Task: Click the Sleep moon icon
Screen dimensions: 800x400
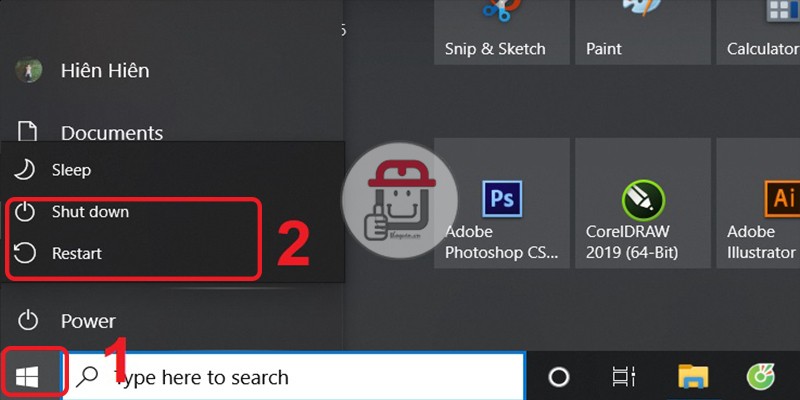Action: pyautogui.click(x=24, y=169)
